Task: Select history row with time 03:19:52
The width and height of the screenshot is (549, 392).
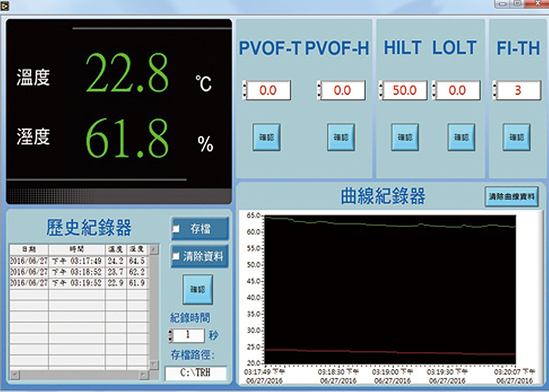Action: click(79, 283)
